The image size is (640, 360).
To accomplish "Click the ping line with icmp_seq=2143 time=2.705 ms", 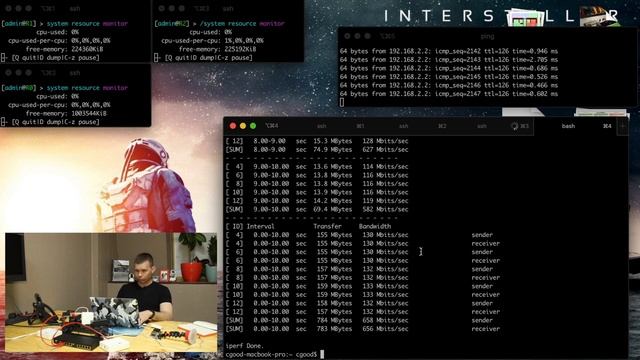I will click(x=449, y=60).
